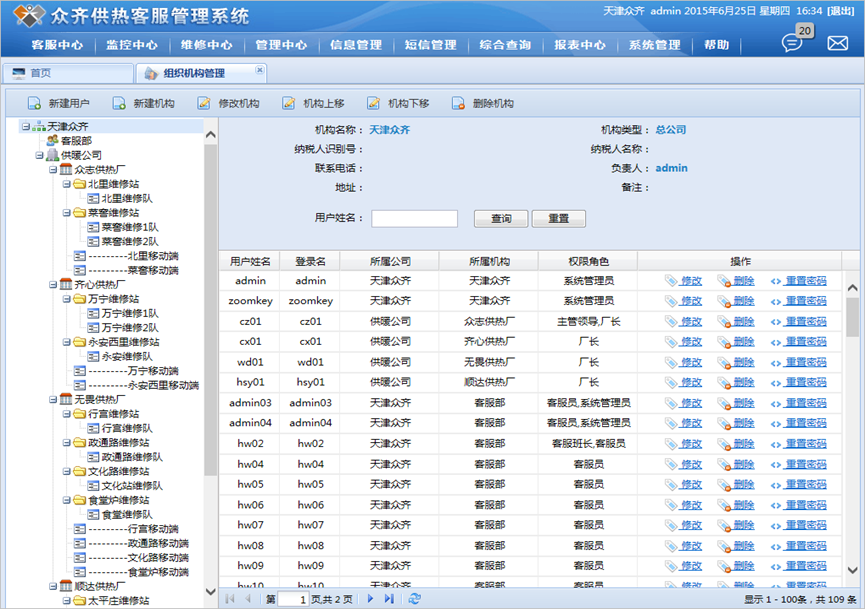Go to next page using pagination arrow

370,598
